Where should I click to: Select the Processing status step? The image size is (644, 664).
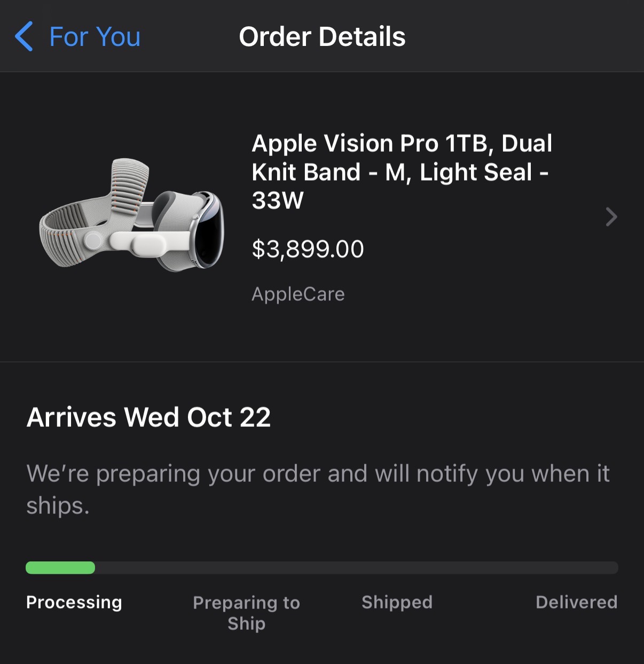(74, 602)
